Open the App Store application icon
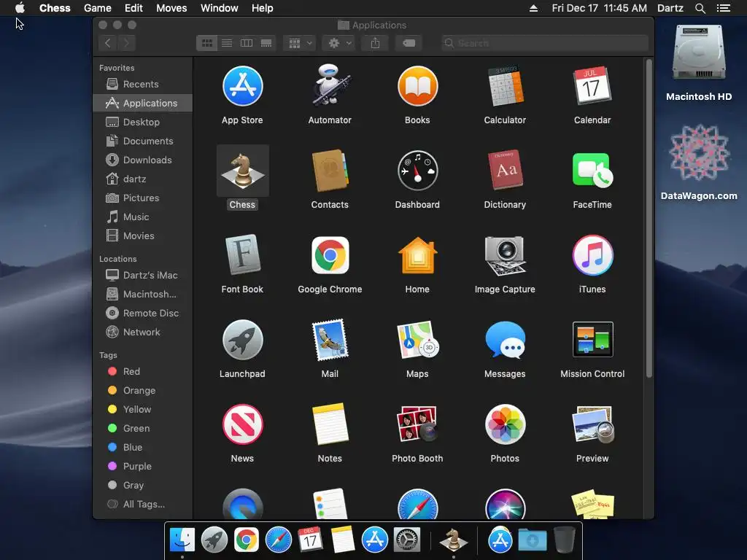The height and width of the screenshot is (560, 747). tap(242, 86)
